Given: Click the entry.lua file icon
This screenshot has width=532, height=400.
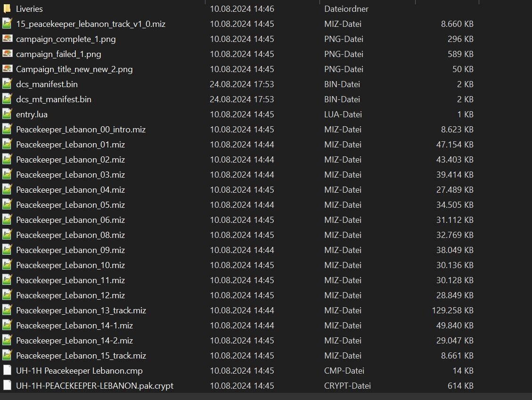Looking at the screenshot, I should (7, 114).
